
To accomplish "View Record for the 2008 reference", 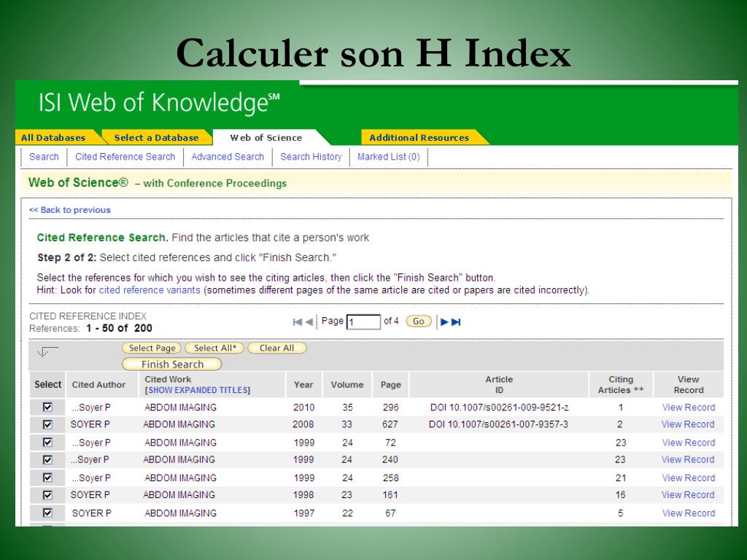I will point(688,424).
